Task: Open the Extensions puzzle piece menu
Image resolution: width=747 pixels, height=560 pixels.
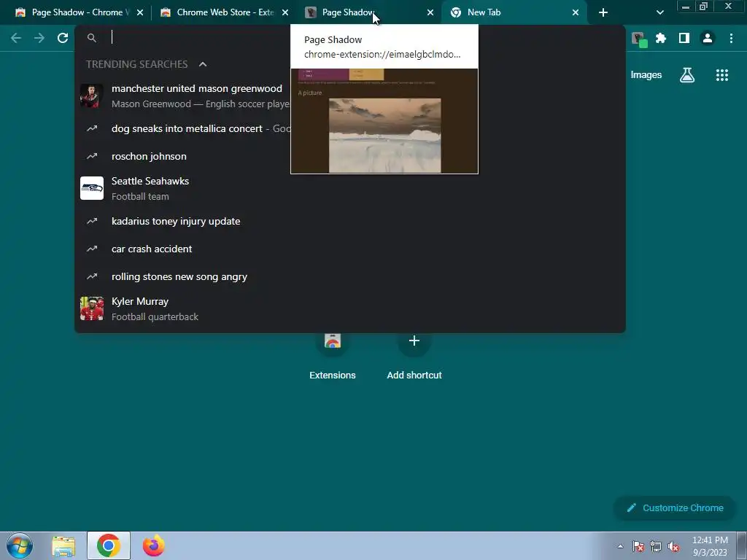Action: [x=661, y=38]
